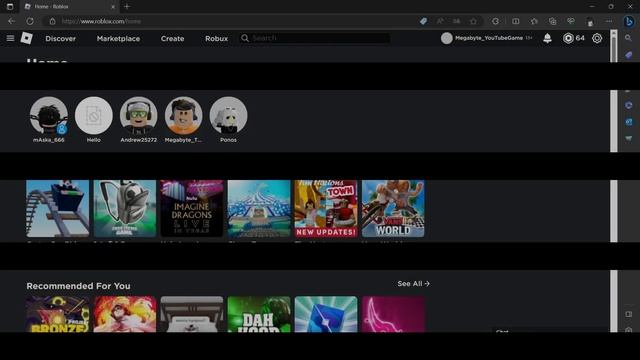Click See All for Recommended For You

413,284
